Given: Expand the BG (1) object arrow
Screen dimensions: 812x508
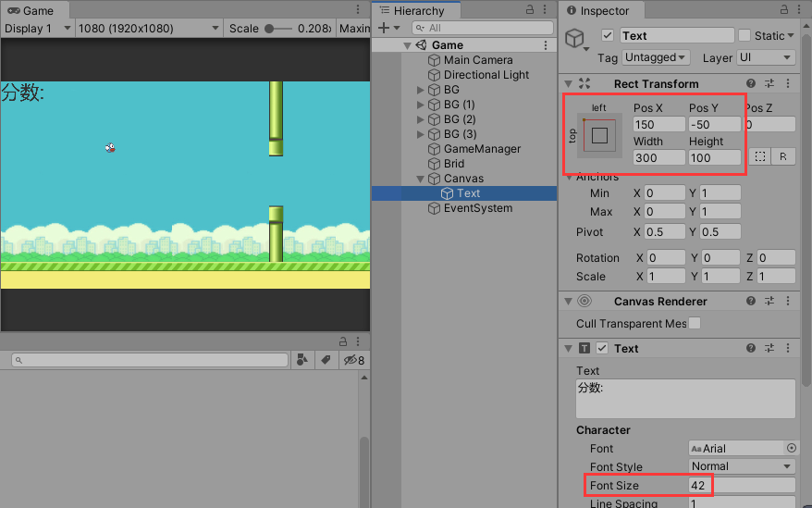Looking at the screenshot, I should click(x=421, y=105).
